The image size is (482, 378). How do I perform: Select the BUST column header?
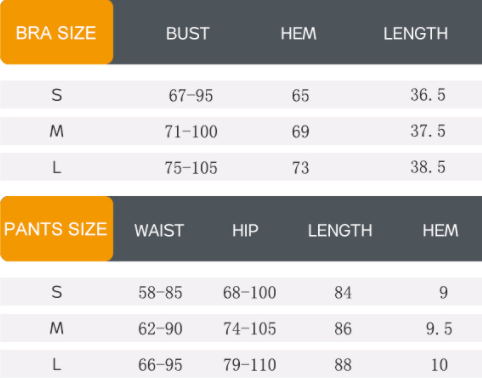[188, 34]
